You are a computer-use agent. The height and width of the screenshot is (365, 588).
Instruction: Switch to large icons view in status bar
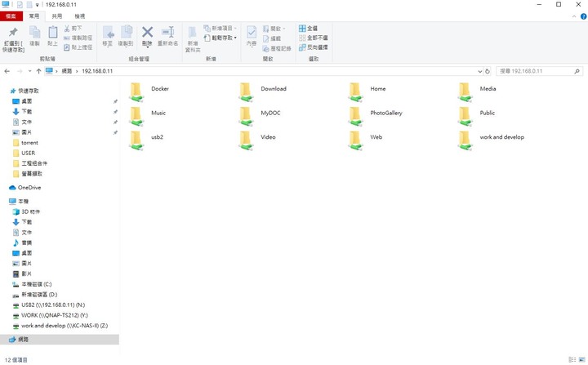(581, 360)
